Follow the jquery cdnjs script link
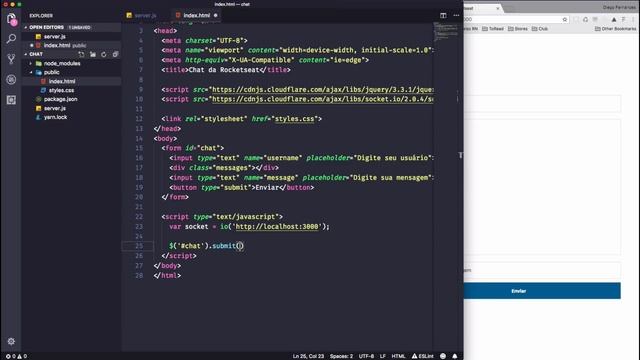This screenshot has width=640, height=360. click(322, 89)
